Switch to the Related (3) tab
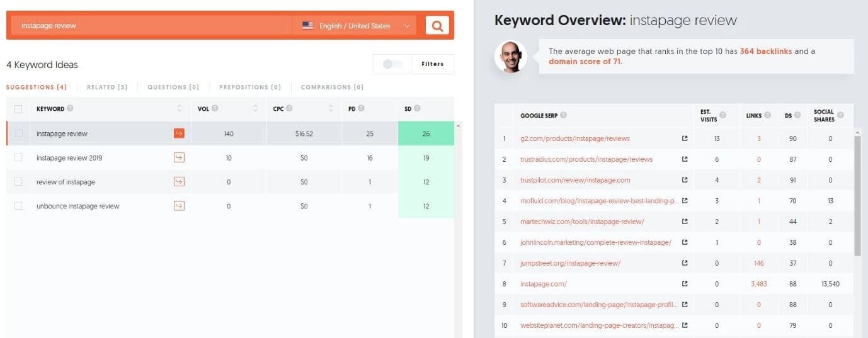 point(107,87)
